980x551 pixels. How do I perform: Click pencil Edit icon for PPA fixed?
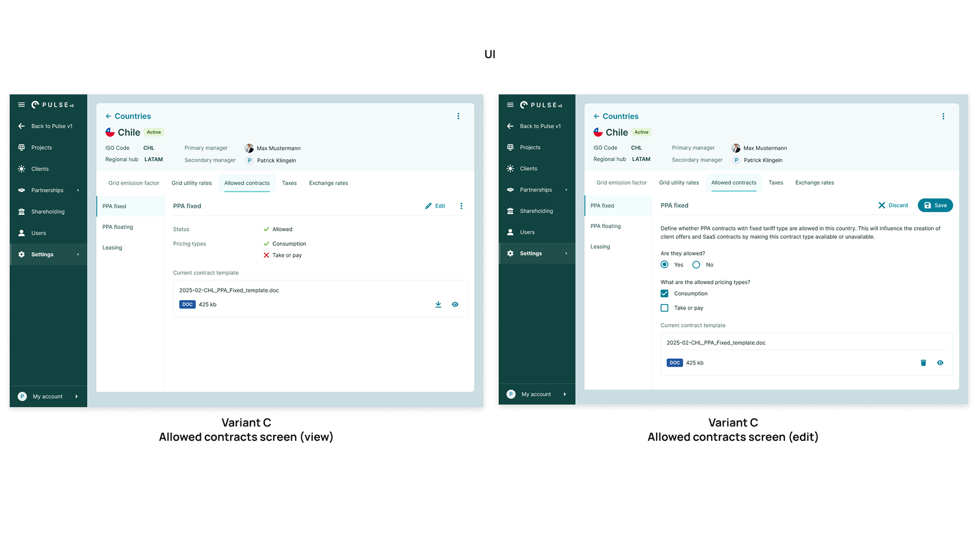click(428, 206)
